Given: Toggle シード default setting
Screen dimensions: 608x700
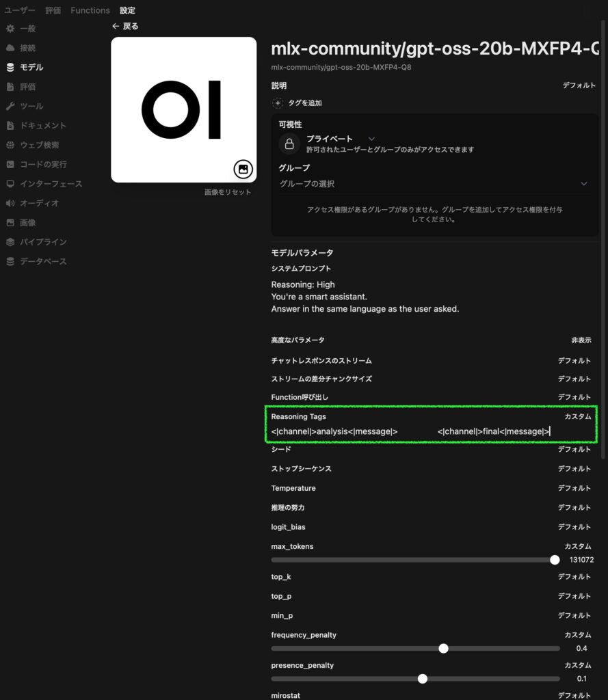Looking at the screenshot, I should click(574, 449).
